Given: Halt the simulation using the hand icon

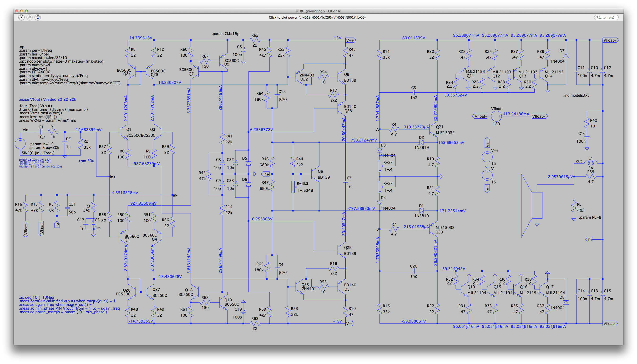Looking at the screenshot, I should click(x=30, y=17).
